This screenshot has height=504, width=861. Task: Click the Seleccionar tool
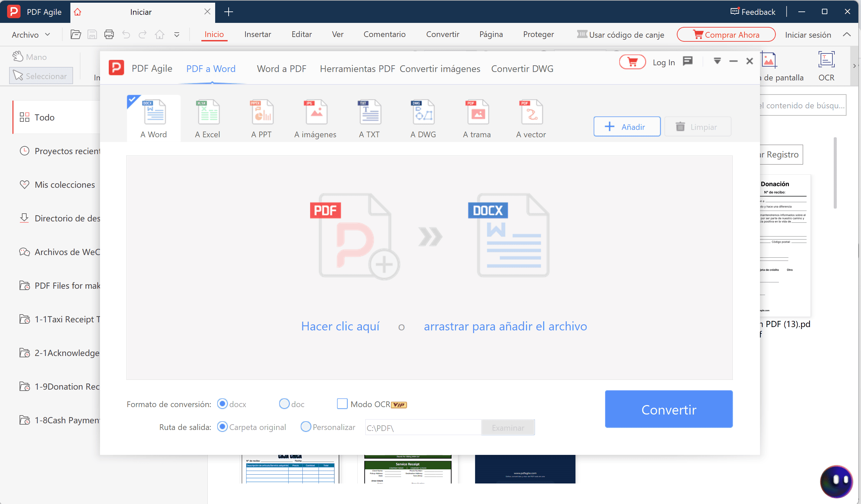41,76
